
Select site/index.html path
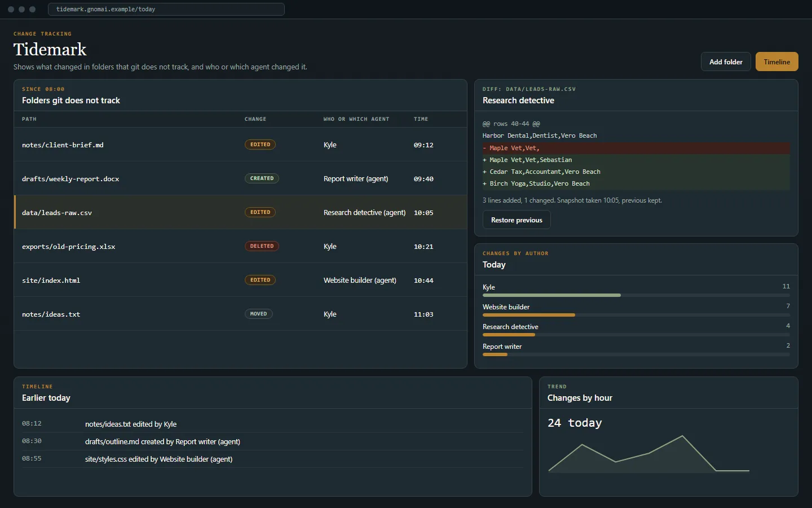[x=51, y=281]
